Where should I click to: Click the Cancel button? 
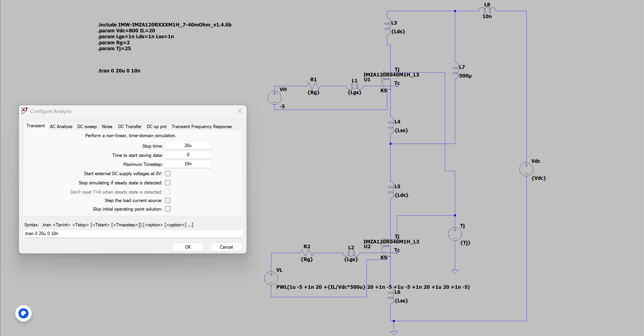[226, 247]
